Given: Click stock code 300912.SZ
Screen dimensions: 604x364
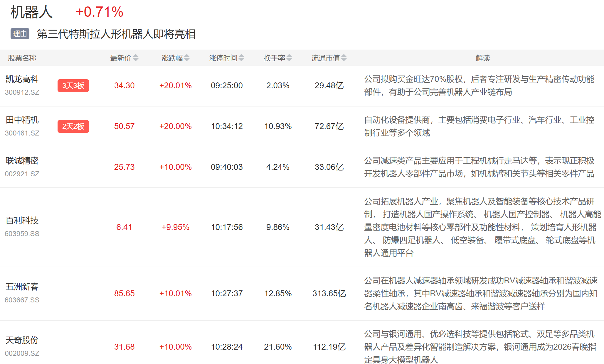Looking at the screenshot, I should [x=22, y=92].
